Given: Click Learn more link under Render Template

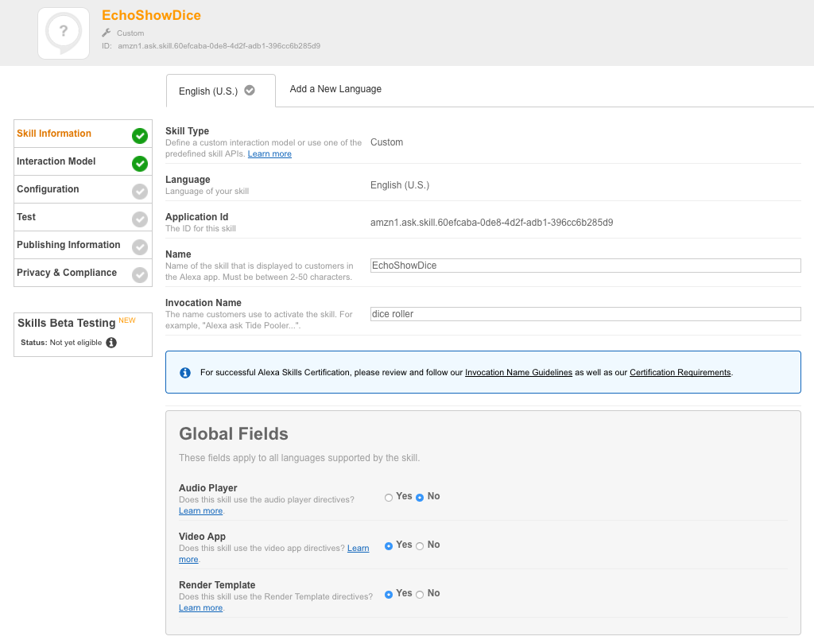Looking at the screenshot, I should [201, 607].
